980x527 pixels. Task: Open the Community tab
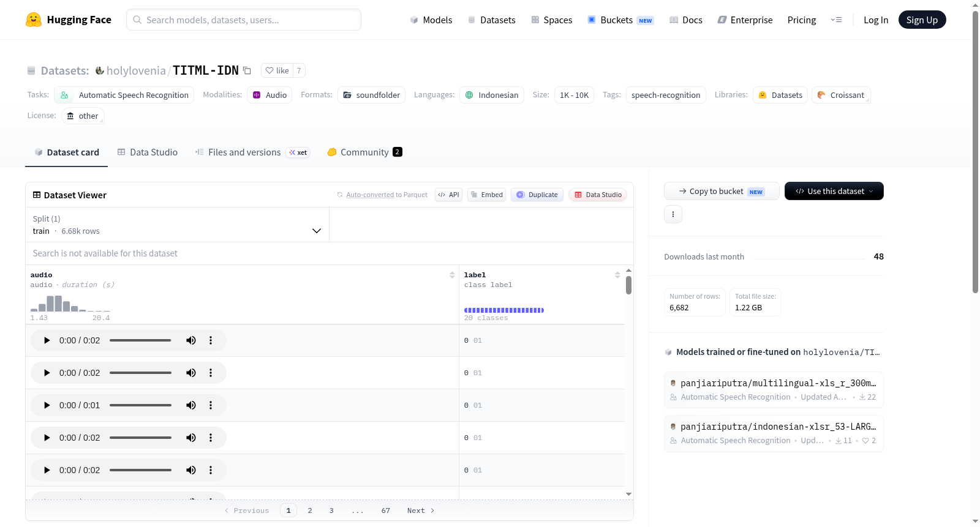pos(364,152)
